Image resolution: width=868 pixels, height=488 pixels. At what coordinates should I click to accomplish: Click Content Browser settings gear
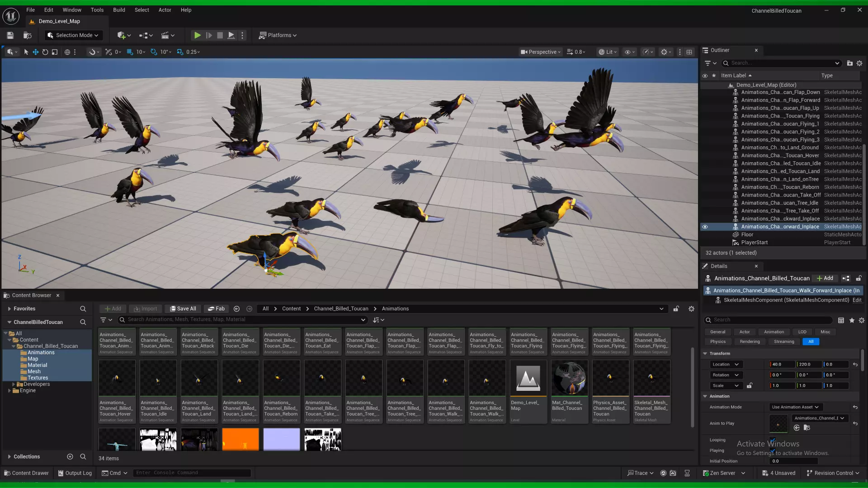point(691,309)
